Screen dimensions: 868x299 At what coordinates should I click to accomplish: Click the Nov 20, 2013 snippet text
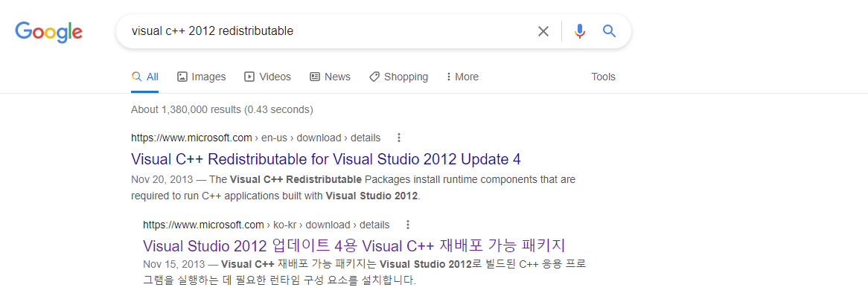point(353,187)
